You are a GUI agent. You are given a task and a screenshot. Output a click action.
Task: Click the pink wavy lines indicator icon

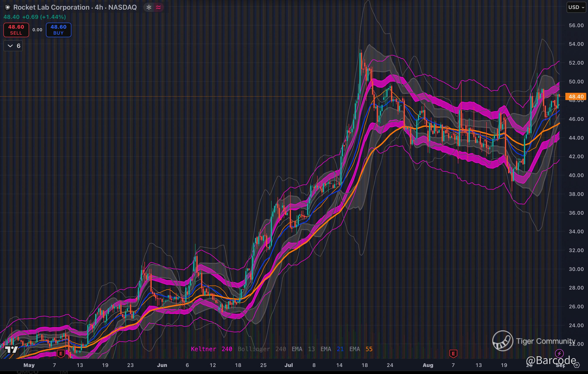159,7
